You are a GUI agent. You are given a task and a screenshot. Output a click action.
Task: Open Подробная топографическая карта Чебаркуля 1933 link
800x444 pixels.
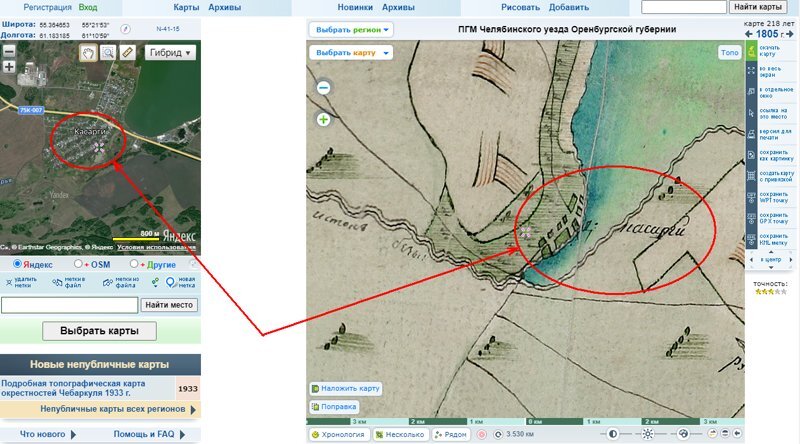(x=73, y=388)
